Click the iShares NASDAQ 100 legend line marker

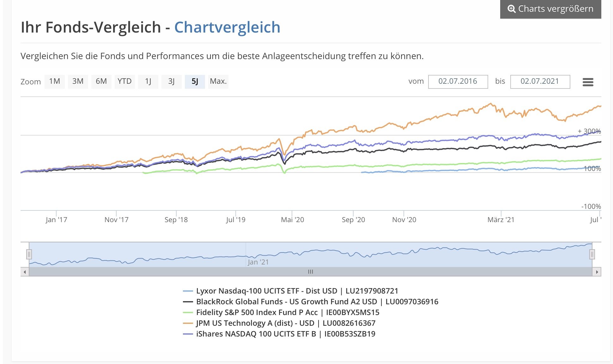point(188,334)
